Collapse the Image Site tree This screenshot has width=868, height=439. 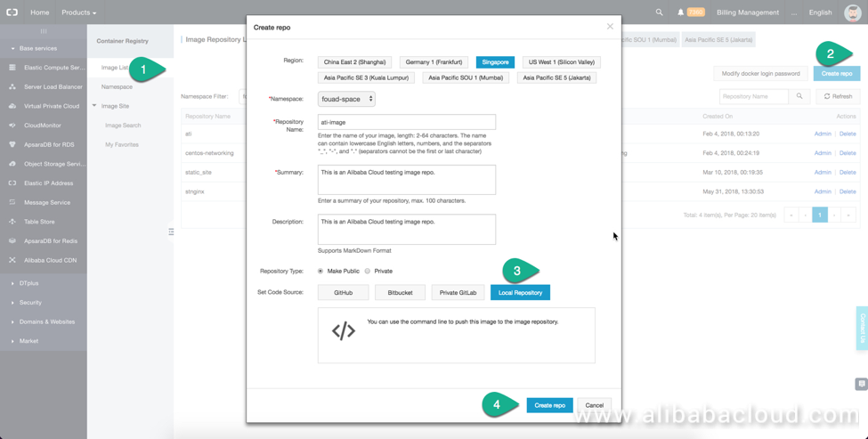click(94, 106)
